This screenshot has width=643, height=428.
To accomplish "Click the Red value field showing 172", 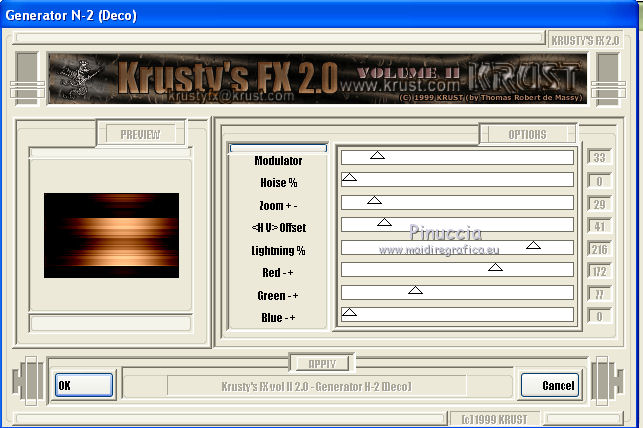I will point(600,271).
